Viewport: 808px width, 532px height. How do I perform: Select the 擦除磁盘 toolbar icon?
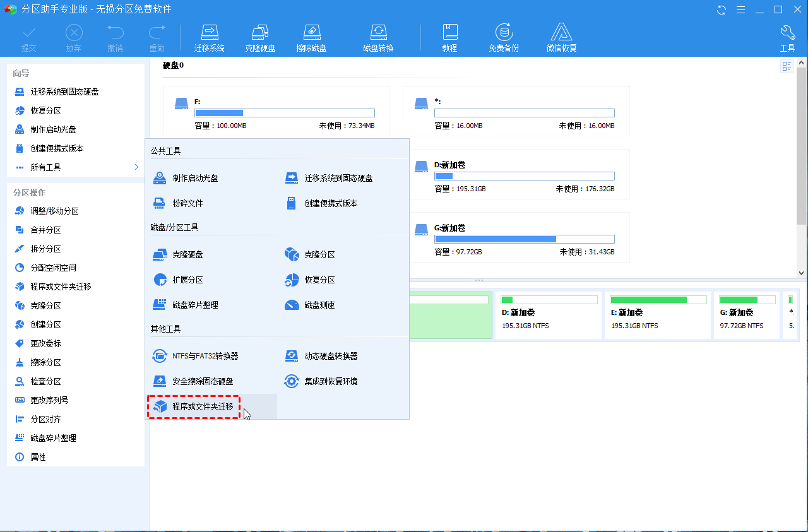pyautogui.click(x=311, y=33)
